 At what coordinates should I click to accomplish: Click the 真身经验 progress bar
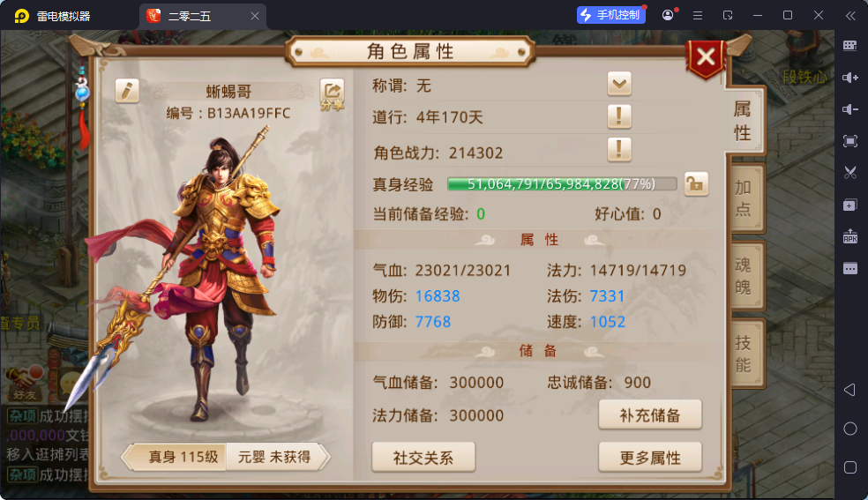[562, 183]
